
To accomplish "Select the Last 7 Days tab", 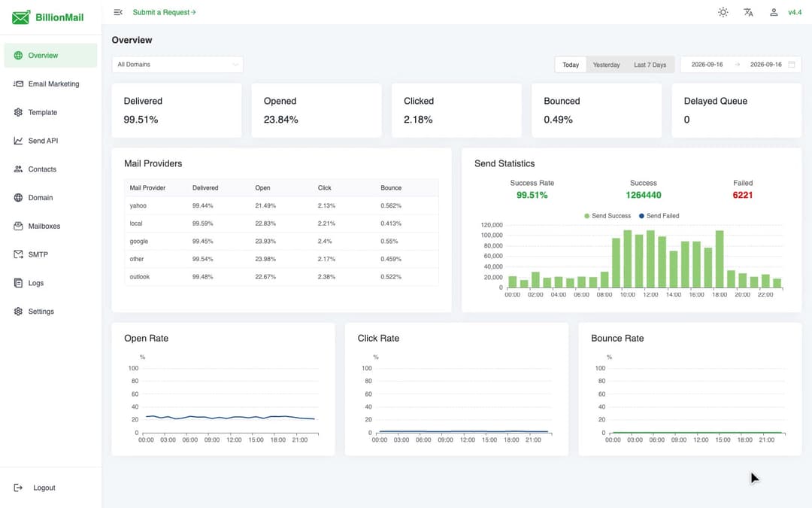I will (x=650, y=65).
